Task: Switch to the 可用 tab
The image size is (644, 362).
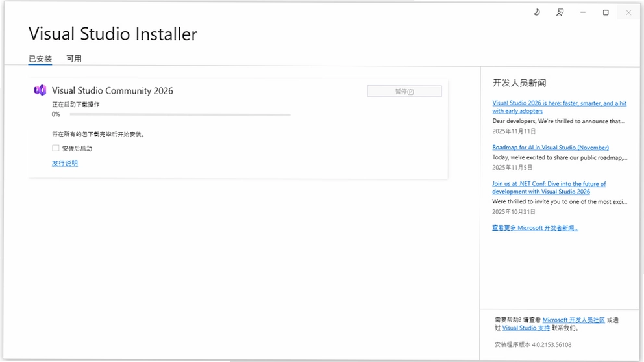Action: (74, 59)
